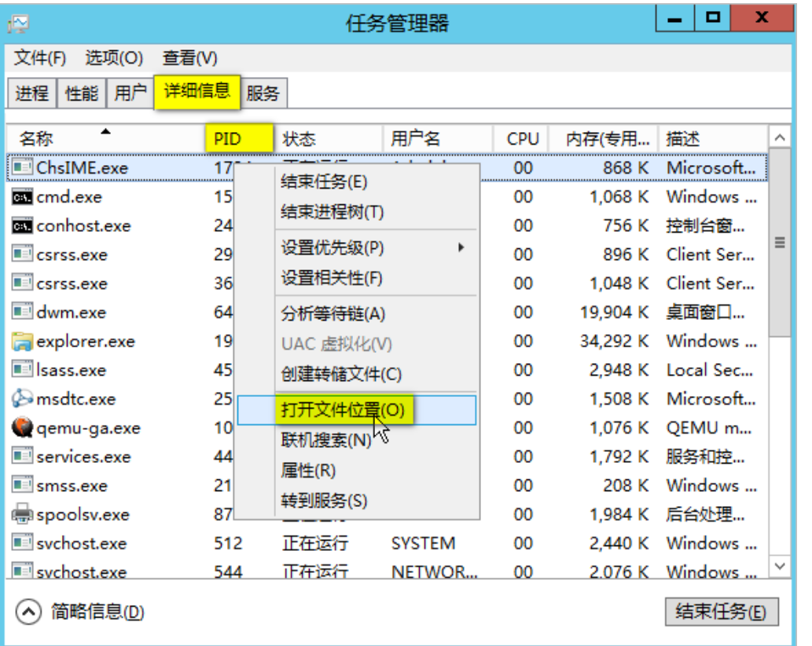
Task: Open the 选项 menu
Action: point(114,58)
